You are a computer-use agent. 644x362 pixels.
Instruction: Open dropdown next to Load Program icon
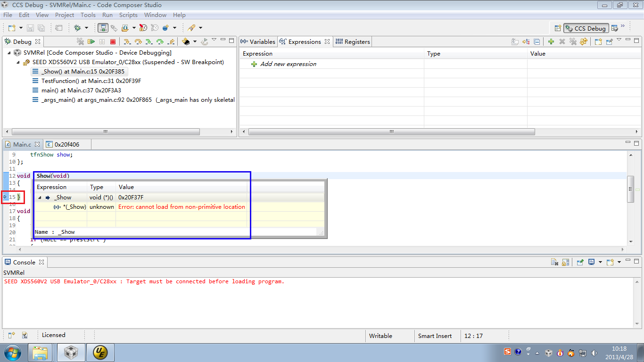[x=134, y=28]
